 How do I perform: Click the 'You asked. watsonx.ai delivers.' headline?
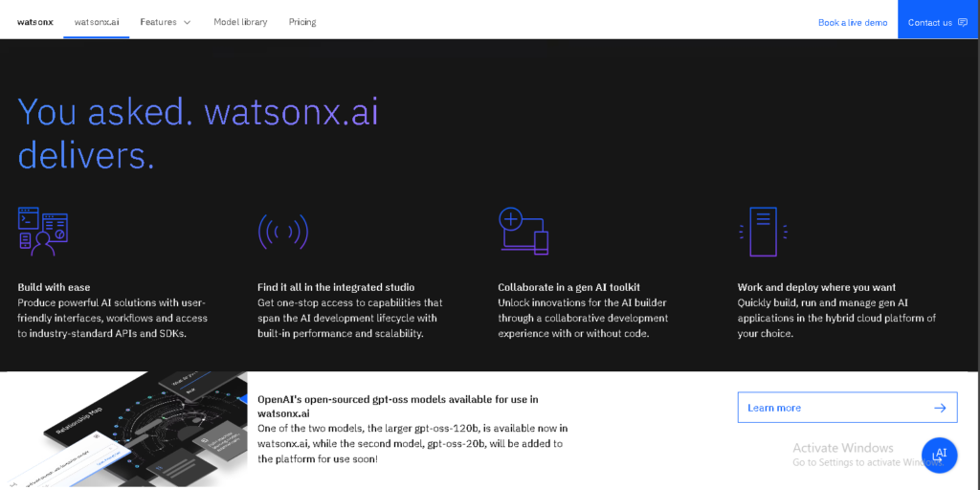(x=198, y=134)
